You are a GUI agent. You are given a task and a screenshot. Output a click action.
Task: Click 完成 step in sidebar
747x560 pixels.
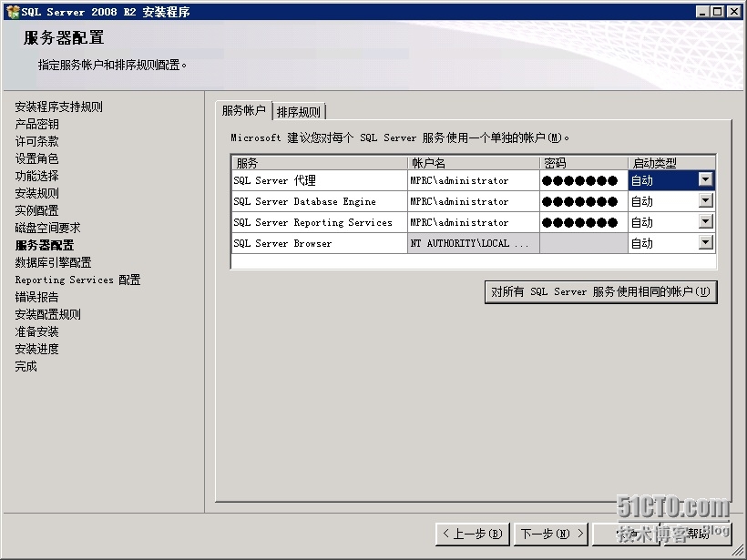(26, 366)
